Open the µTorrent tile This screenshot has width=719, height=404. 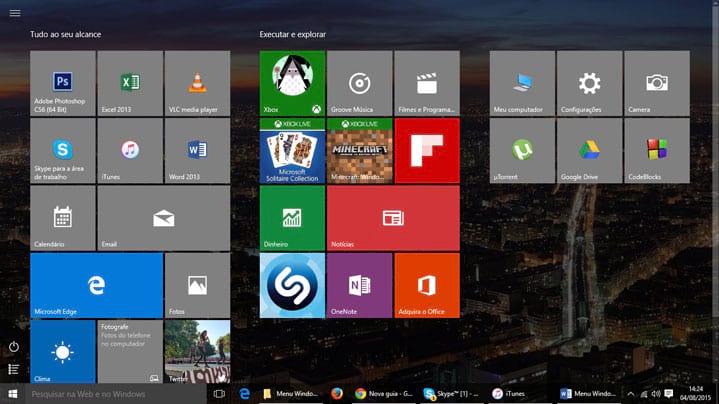click(x=522, y=150)
